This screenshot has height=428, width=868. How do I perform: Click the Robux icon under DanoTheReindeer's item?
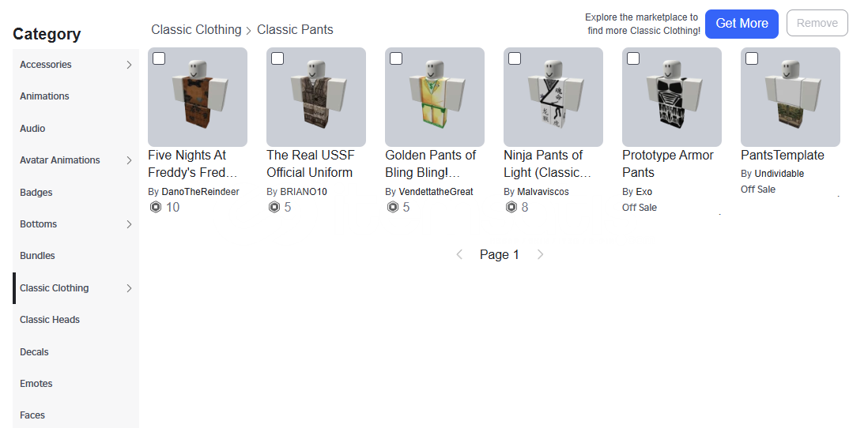pos(155,208)
